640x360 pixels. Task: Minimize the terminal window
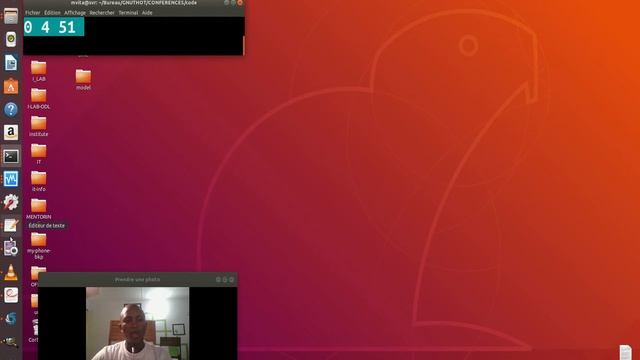coord(227,2)
